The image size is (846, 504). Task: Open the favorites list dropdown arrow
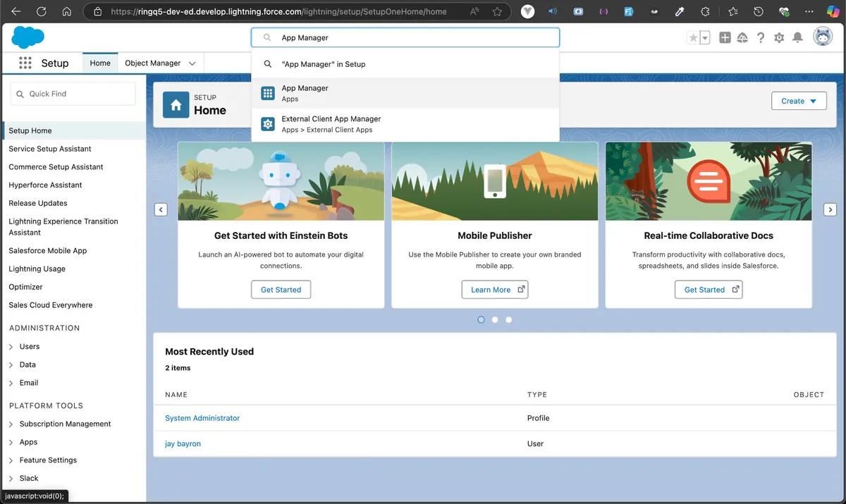click(x=705, y=38)
